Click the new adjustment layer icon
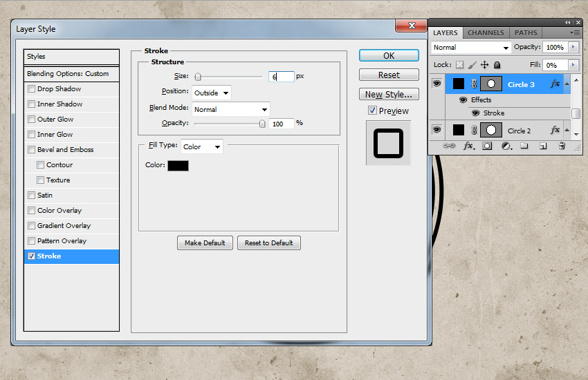588x380 pixels. coord(506,146)
